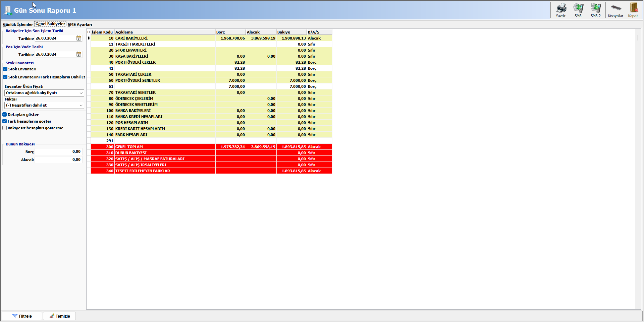Click Pos vade tarih field 26.03.2024

(x=55, y=54)
